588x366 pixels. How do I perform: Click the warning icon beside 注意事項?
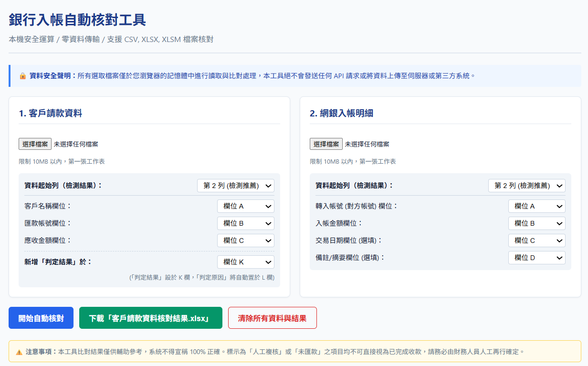[19, 352]
